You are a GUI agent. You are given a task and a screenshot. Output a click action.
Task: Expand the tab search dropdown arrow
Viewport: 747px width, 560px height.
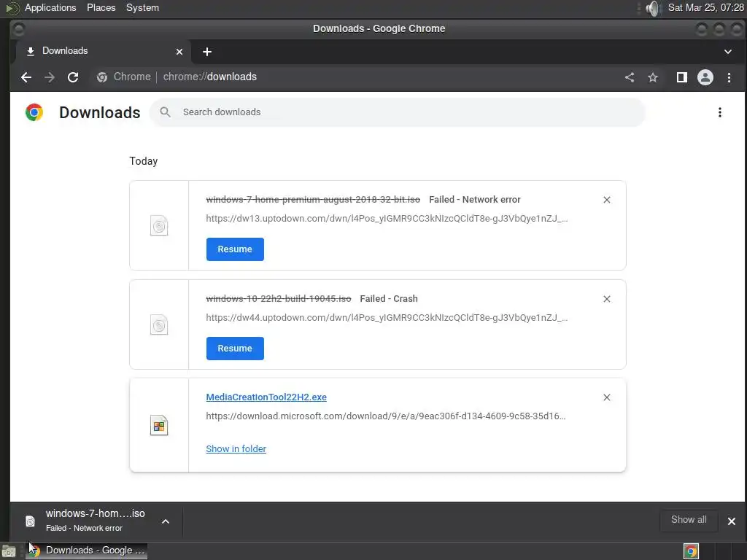pyautogui.click(x=727, y=52)
